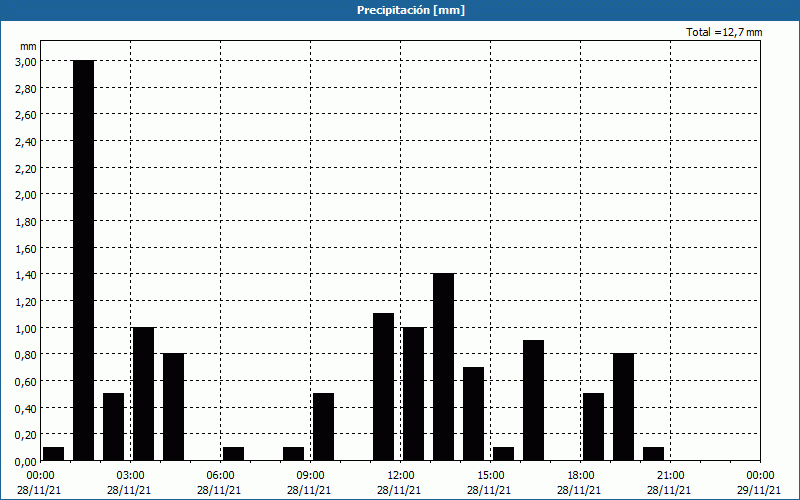Click the small 0,10 mm bar starting at 06:00
The image size is (800, 500).
click(x=233, y=454)
